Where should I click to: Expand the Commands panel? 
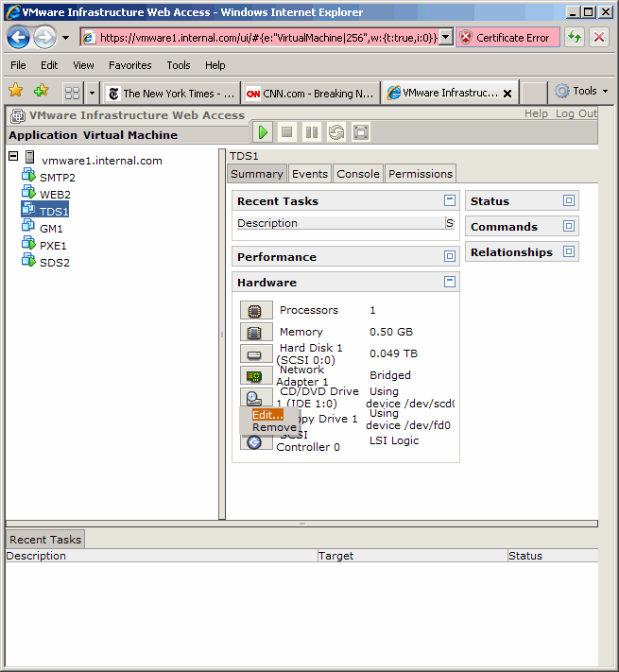(x=568, y=226)
